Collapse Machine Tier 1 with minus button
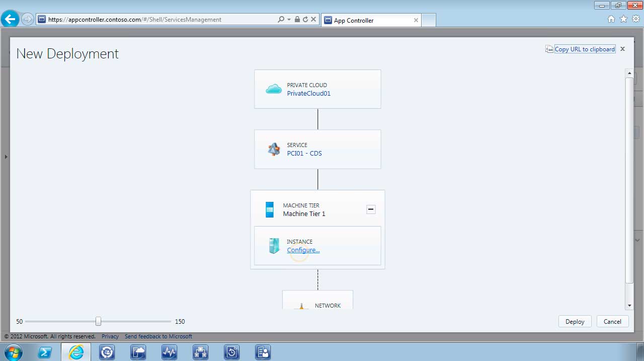644x361 pixels. (371, 209)
